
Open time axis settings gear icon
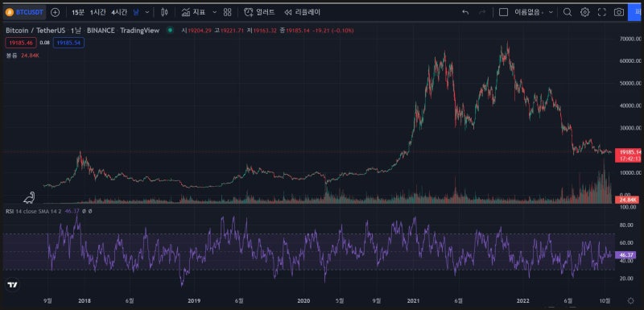click(630, 300)
